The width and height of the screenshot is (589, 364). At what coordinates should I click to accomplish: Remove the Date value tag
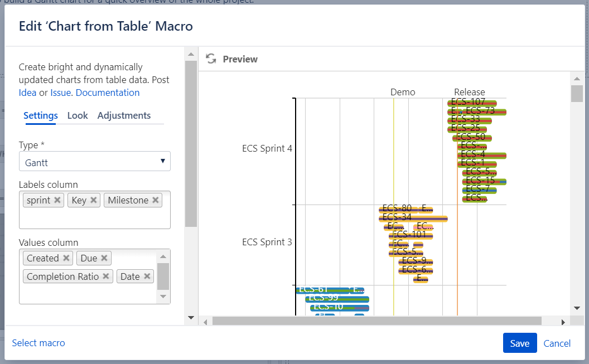click(x=147, y=276)
